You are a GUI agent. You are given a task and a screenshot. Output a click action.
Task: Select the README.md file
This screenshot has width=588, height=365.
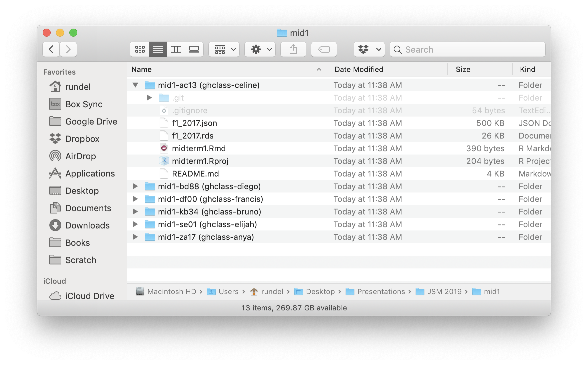click(339, 174)
